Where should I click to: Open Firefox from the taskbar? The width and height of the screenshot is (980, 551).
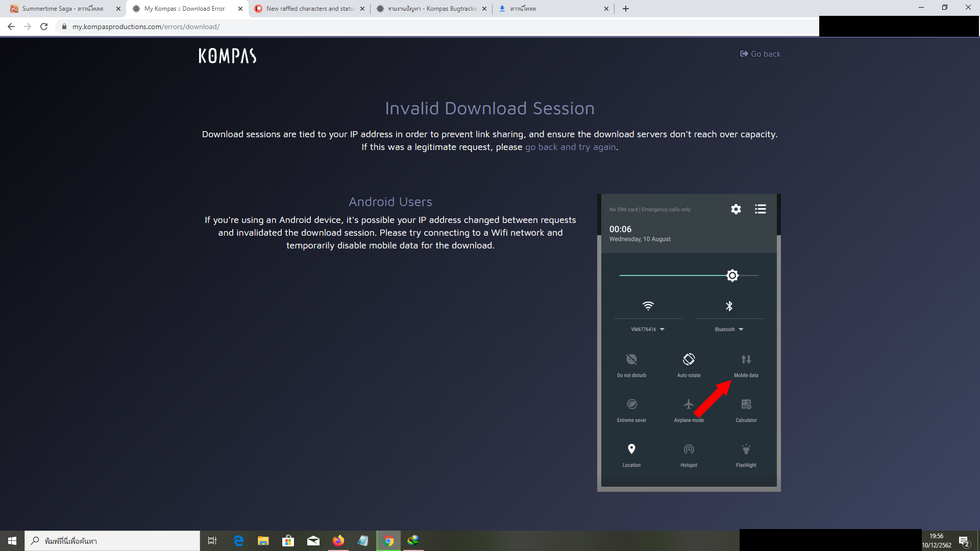[338, 541]
